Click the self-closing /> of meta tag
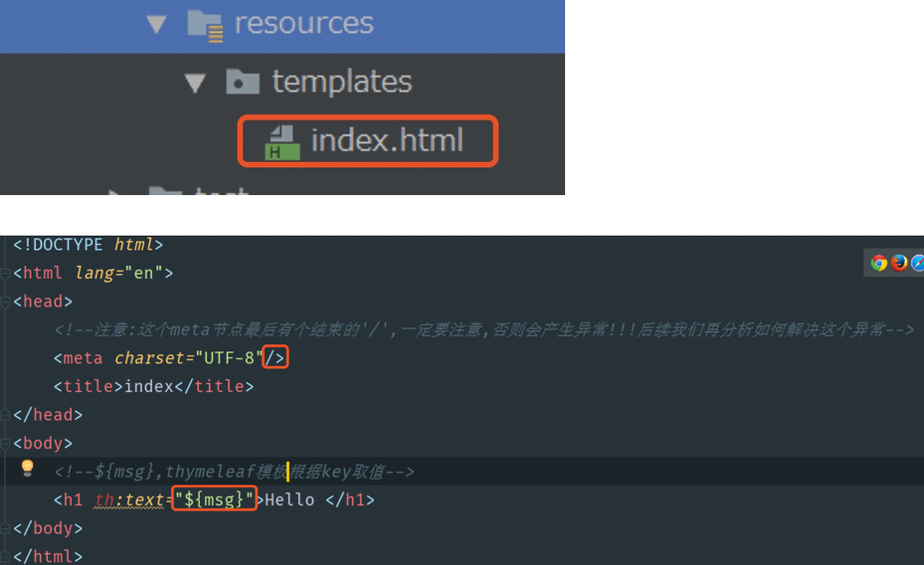The width and height of the screenshot is (924, 565). tap(275, 358)
